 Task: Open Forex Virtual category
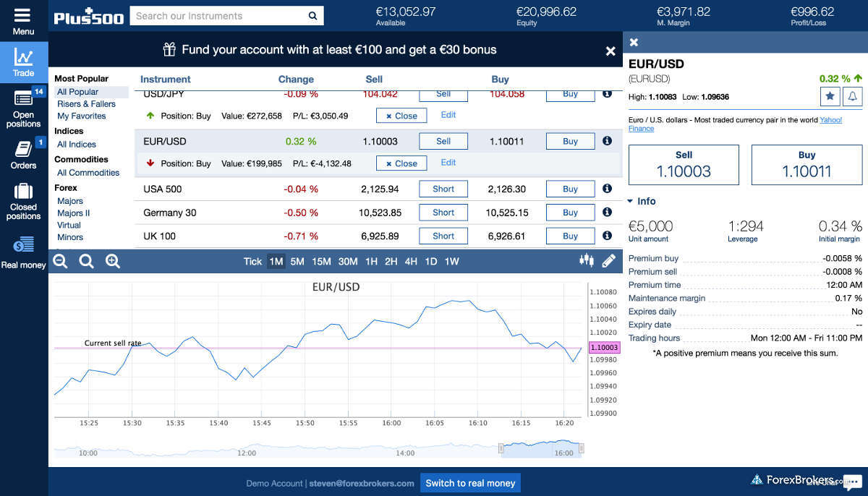point(69,225)
